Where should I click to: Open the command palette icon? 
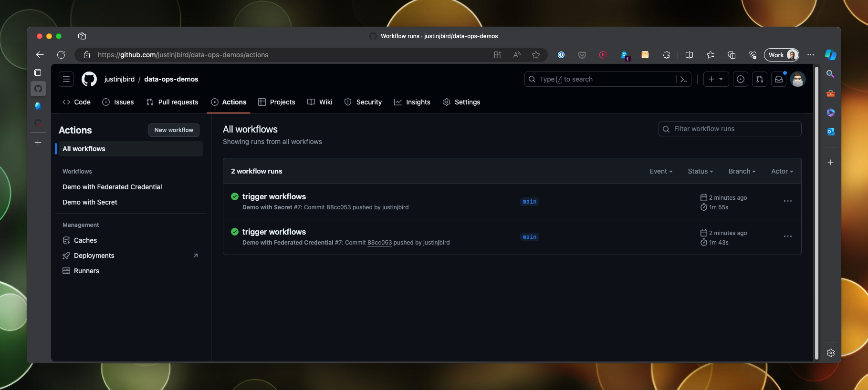(684, 79)
